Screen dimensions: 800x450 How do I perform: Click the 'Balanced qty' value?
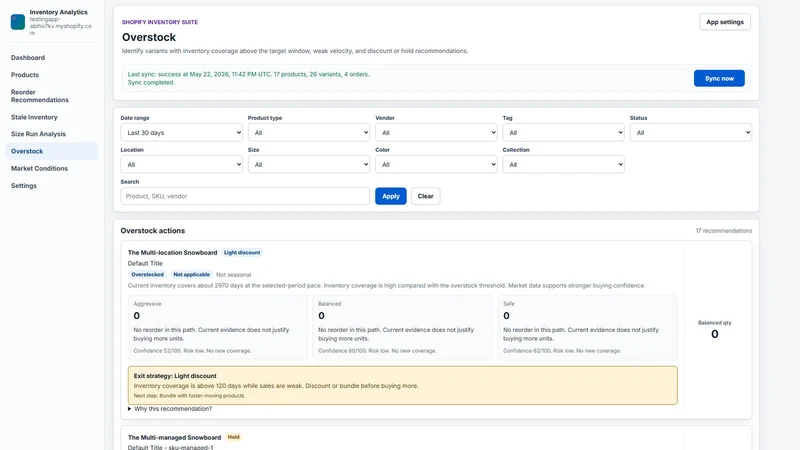[x=715, y=334]
